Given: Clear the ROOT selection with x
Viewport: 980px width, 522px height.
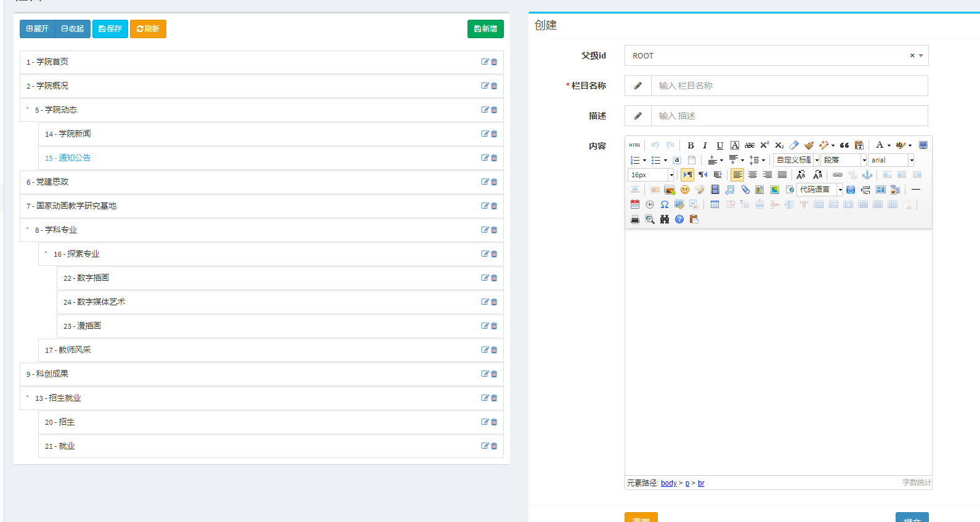Looking at the screenshot, I should 912,55.
